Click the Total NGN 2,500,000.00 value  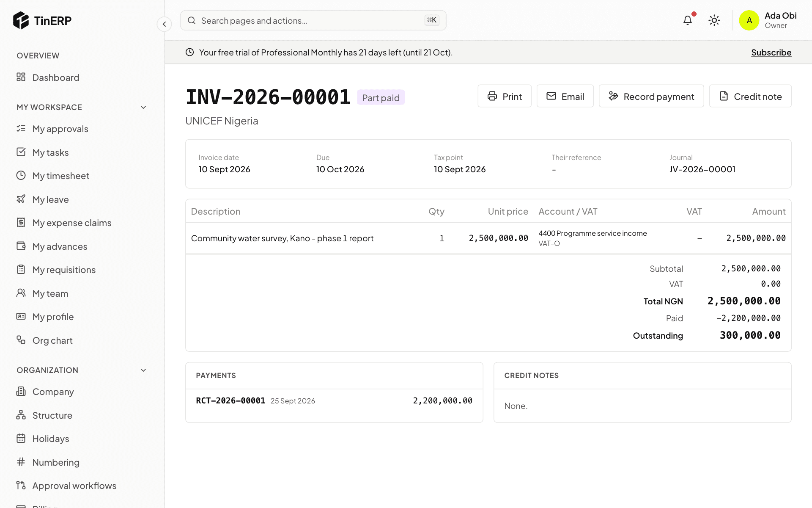point(744,301)
